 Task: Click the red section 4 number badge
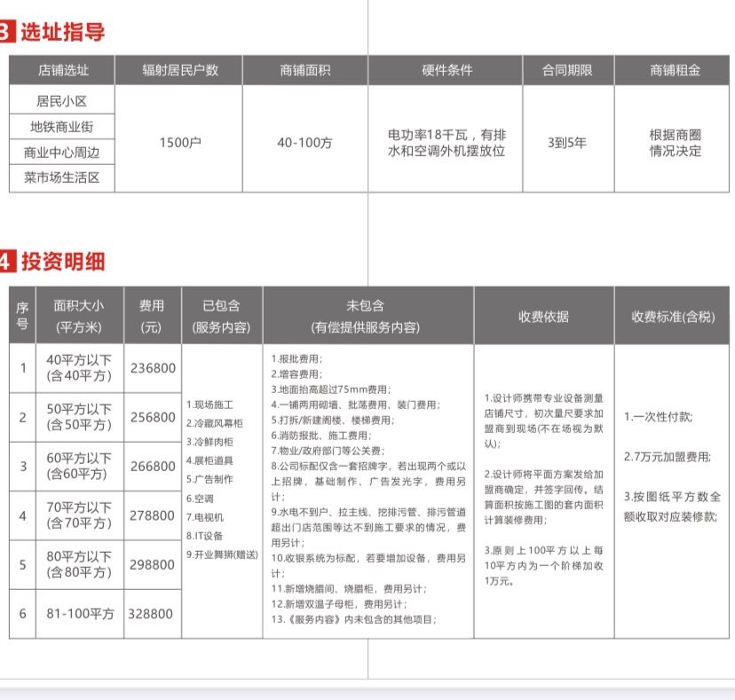pos(6,261)
